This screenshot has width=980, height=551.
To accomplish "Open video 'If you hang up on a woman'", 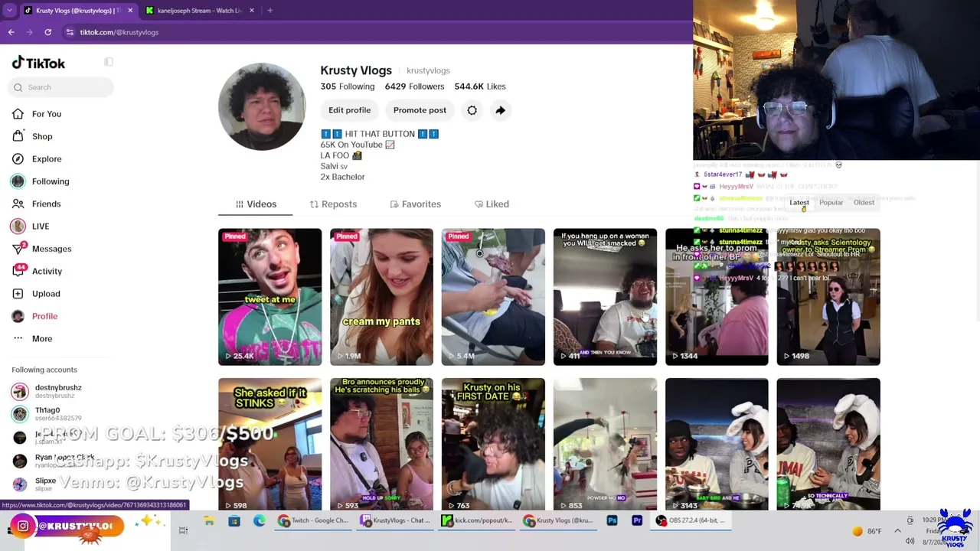I will tap(605, 297).
